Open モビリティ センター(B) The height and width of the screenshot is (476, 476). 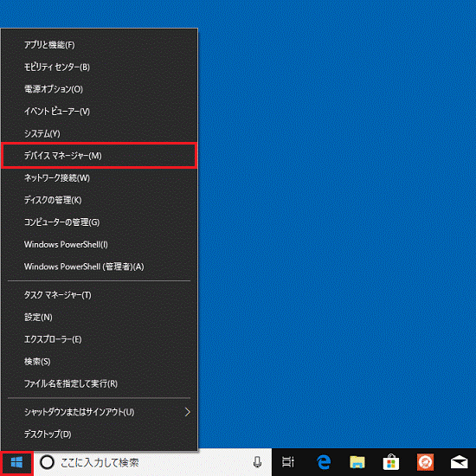[100, 68]
